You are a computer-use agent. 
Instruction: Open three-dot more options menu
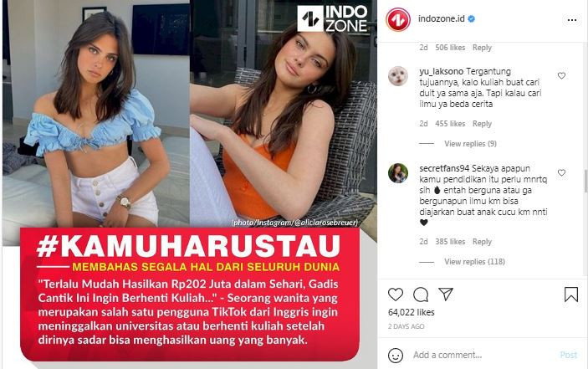[x=572, y=20]
